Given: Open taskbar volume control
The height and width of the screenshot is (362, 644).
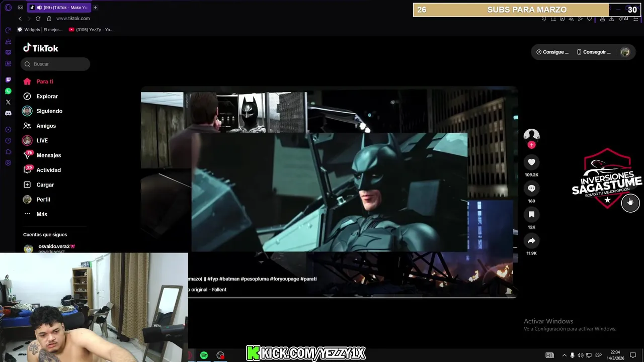Looking at the screenshot, I should pos(581,355).
